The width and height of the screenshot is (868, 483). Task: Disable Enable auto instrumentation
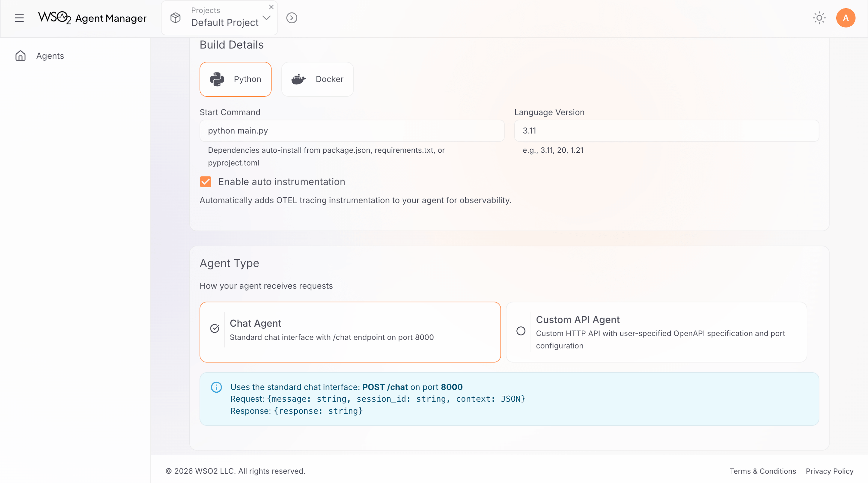coord(205,182)
